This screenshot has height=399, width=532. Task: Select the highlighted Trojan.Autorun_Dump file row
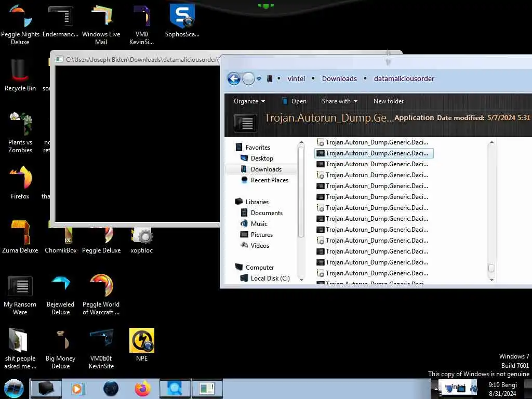point(374,153)
